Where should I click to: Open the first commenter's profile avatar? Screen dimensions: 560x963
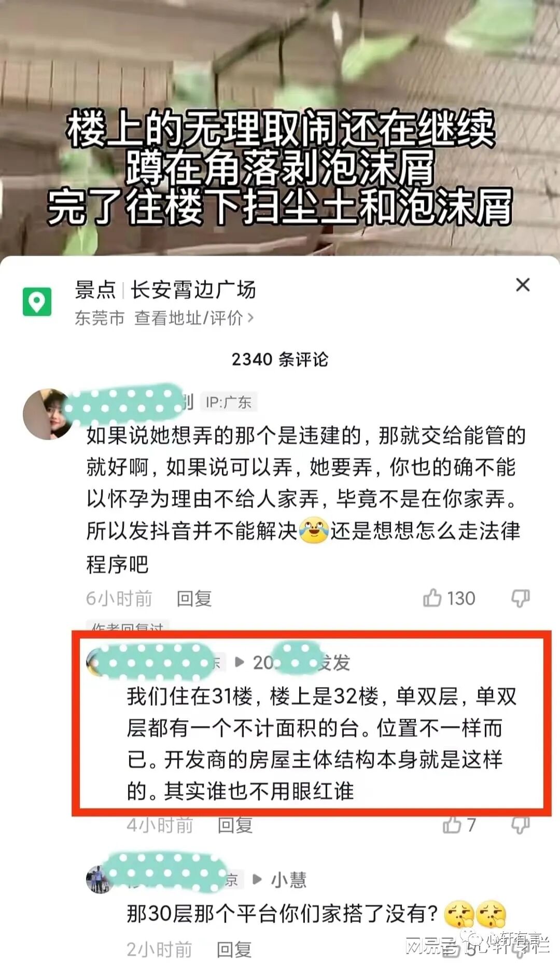48,414
